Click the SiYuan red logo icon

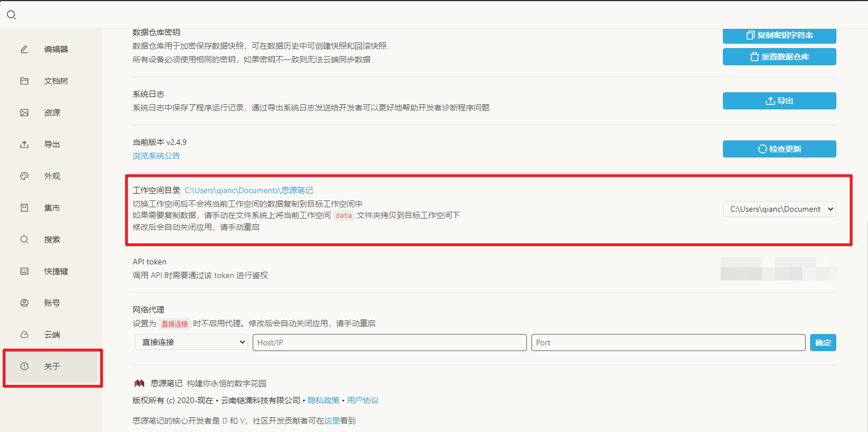[x=139, y=383]
